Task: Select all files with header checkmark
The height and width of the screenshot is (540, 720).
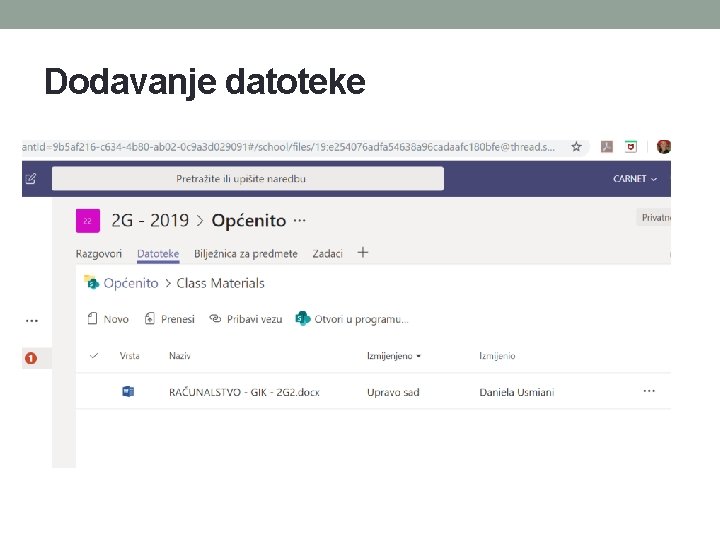Action: click(94, 355)
